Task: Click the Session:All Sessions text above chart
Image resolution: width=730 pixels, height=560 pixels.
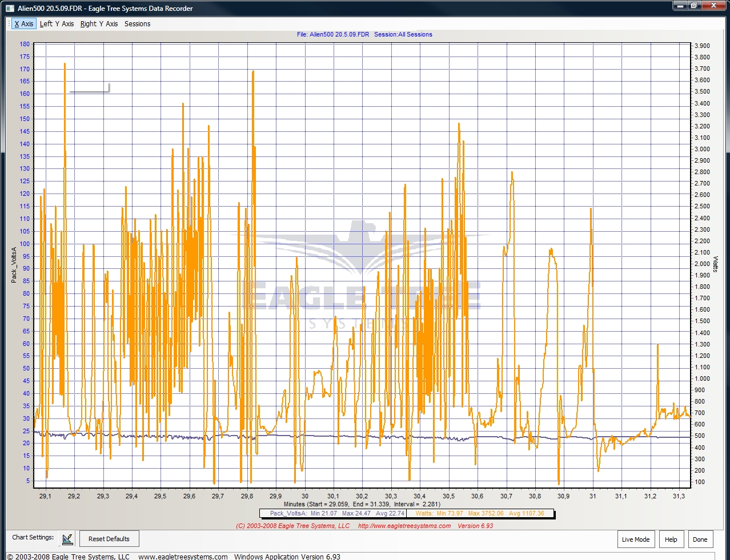Action: [403, 34]
